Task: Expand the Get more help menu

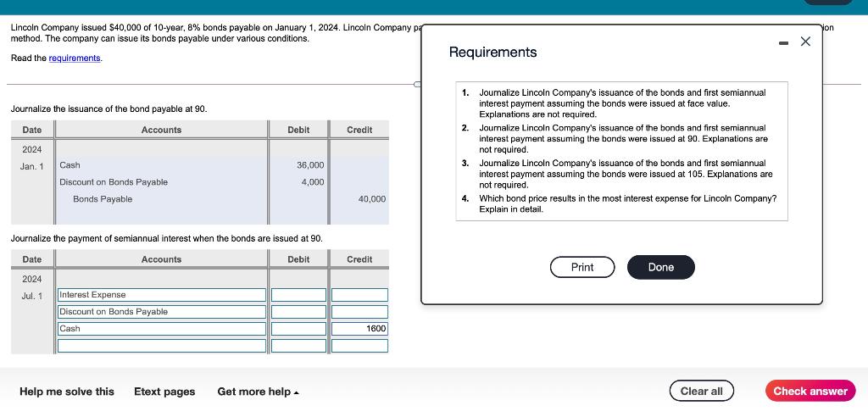Action: pyautogui.click(x=258, y=392)
